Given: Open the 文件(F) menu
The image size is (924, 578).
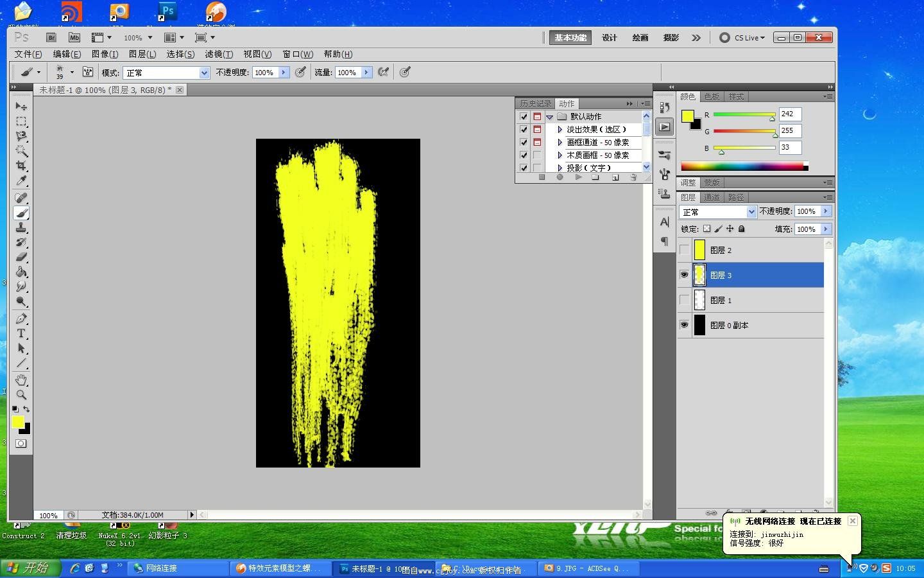Looking at the screenshot, I should (x=28, y=54).
